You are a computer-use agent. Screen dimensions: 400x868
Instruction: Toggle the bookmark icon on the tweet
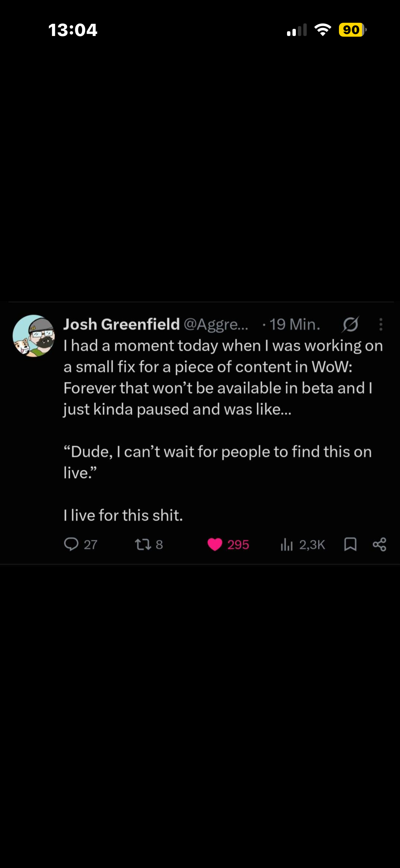[350, 544]
